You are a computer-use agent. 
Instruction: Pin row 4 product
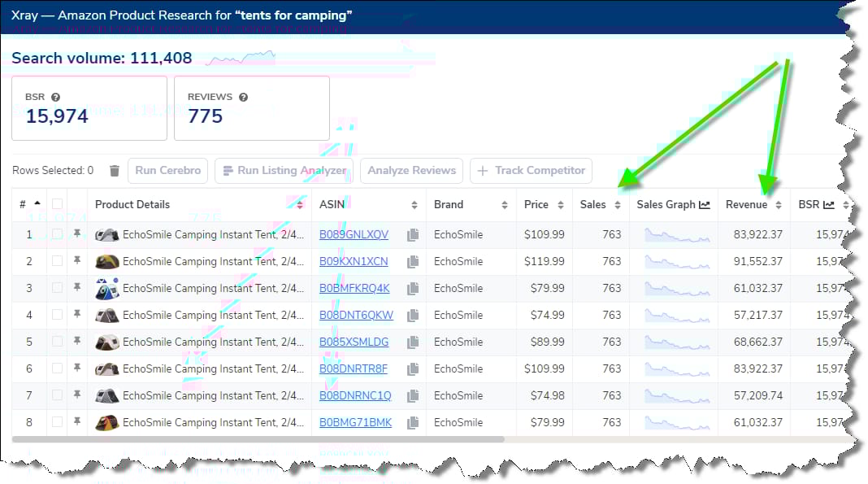click(x=77, y=314)
